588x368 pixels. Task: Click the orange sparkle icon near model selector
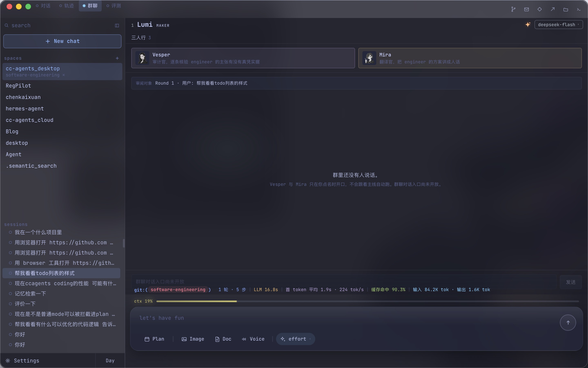pos(528,25)
